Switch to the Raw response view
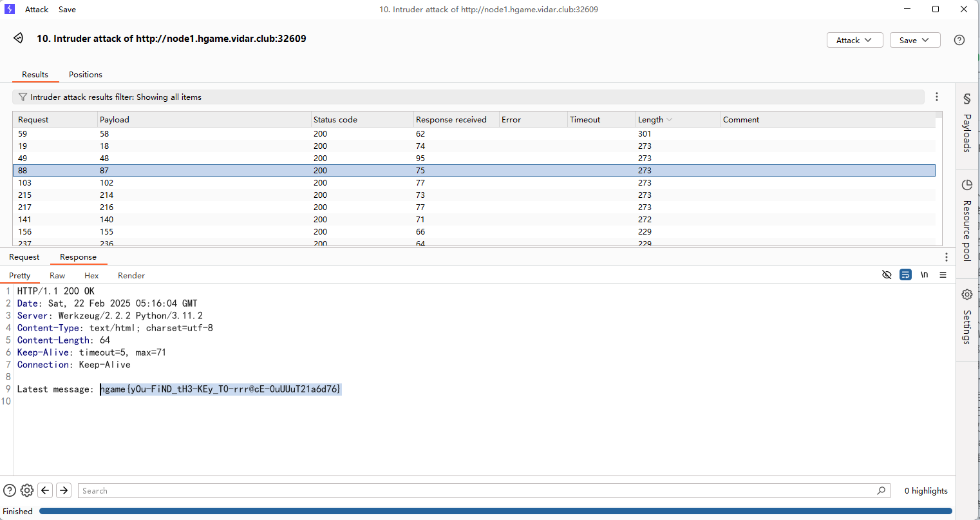This screenshot has width=980, height=520. click(x=57, y=276)
